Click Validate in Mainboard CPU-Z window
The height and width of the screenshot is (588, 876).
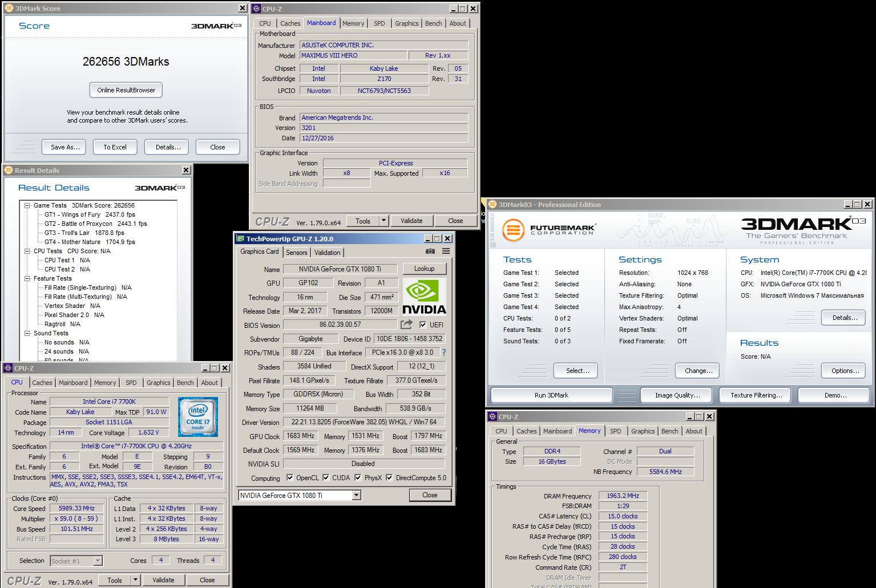[x=411, y=221]
